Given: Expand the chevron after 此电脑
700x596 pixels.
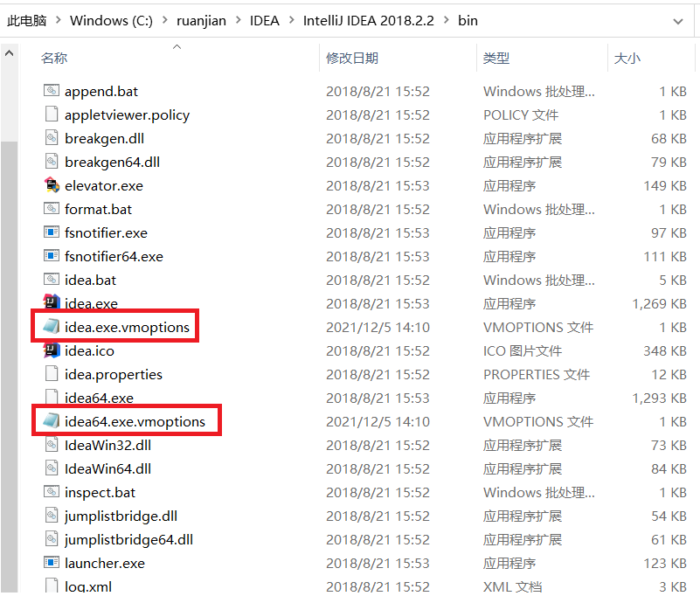Looking at the screenshot, I should click(x=58, y=20).
